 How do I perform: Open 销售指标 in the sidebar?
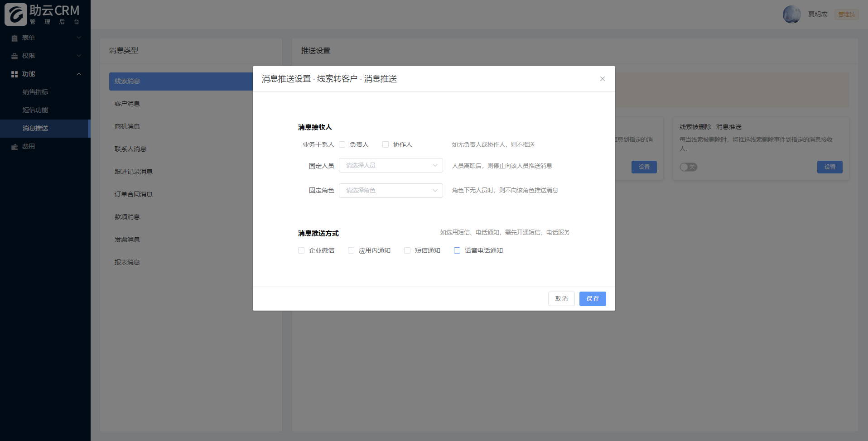[35, 92]
